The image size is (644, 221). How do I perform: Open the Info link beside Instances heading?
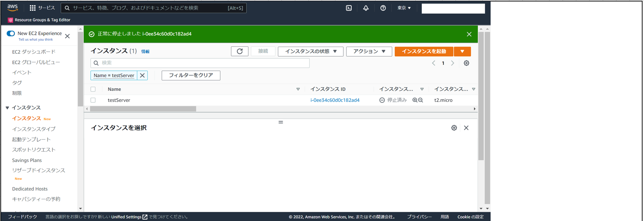[145, 52]
